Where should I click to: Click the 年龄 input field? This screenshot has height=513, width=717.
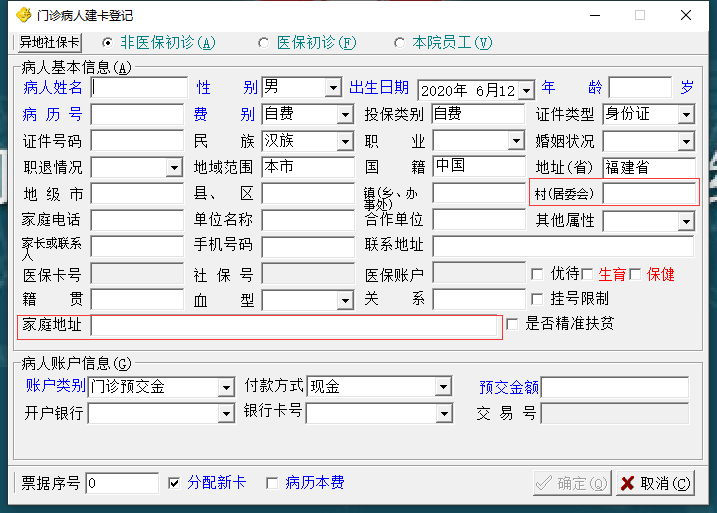pos(640,87)
